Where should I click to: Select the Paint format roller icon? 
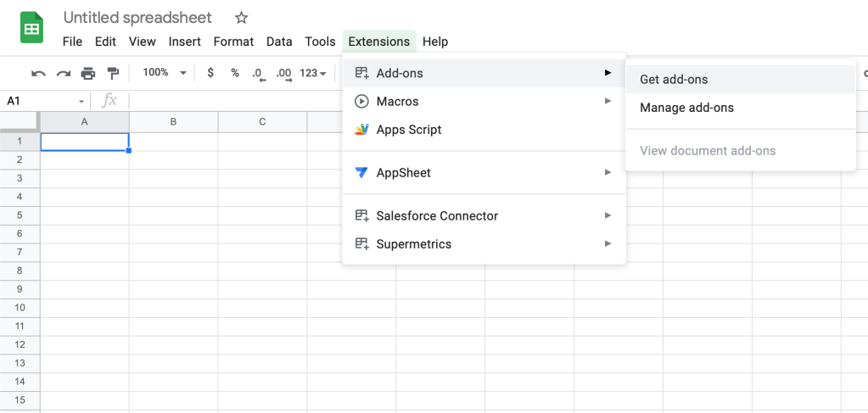(x=113, y=74)
